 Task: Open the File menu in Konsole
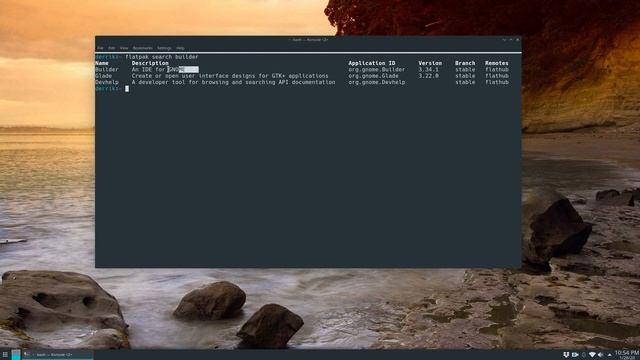[x=100, y=48]
